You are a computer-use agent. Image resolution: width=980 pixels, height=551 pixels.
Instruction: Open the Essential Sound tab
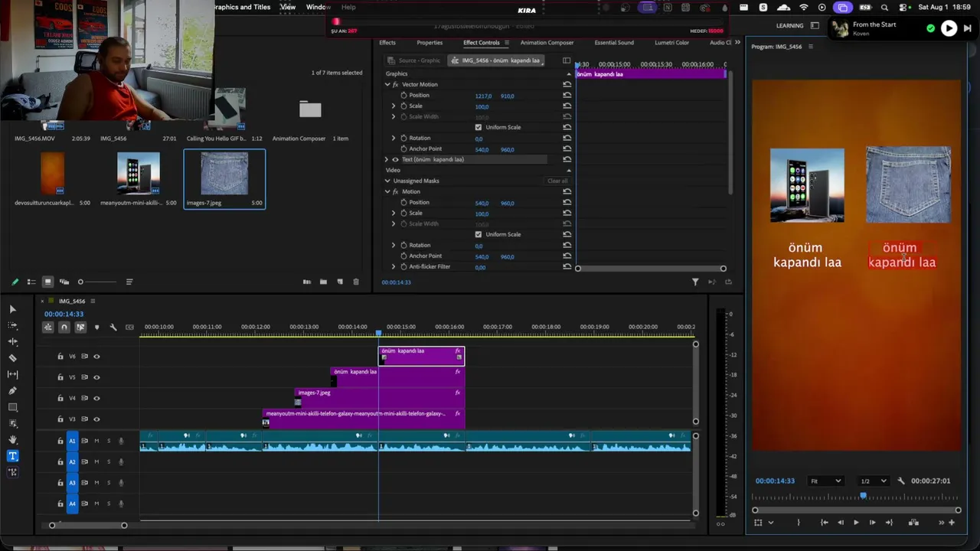[614, 43]
